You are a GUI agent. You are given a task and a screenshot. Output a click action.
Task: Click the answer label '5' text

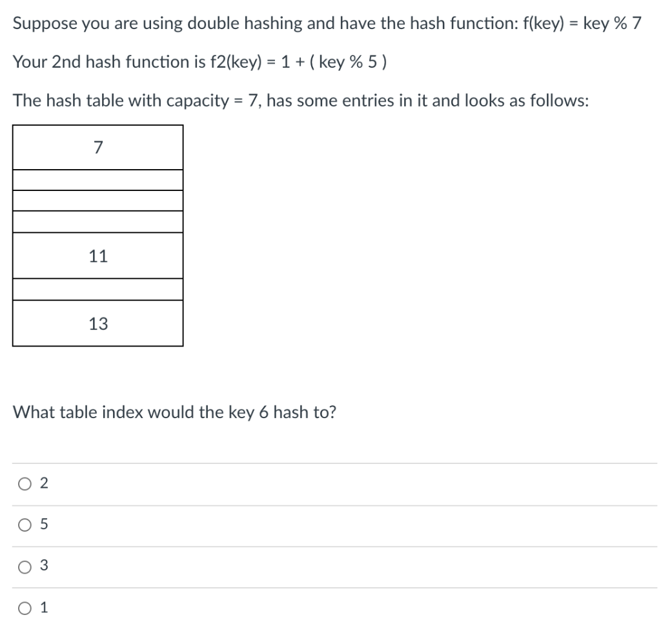[x=44, y=524]
